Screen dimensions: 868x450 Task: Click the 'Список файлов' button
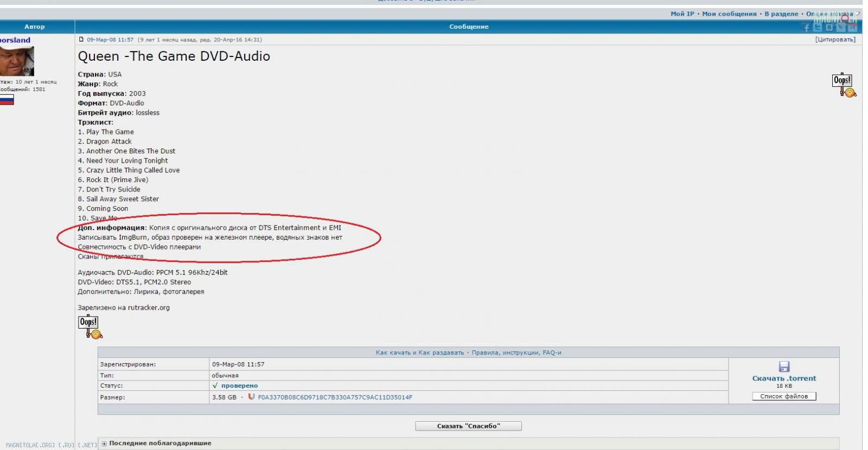(x=783, y=396)
